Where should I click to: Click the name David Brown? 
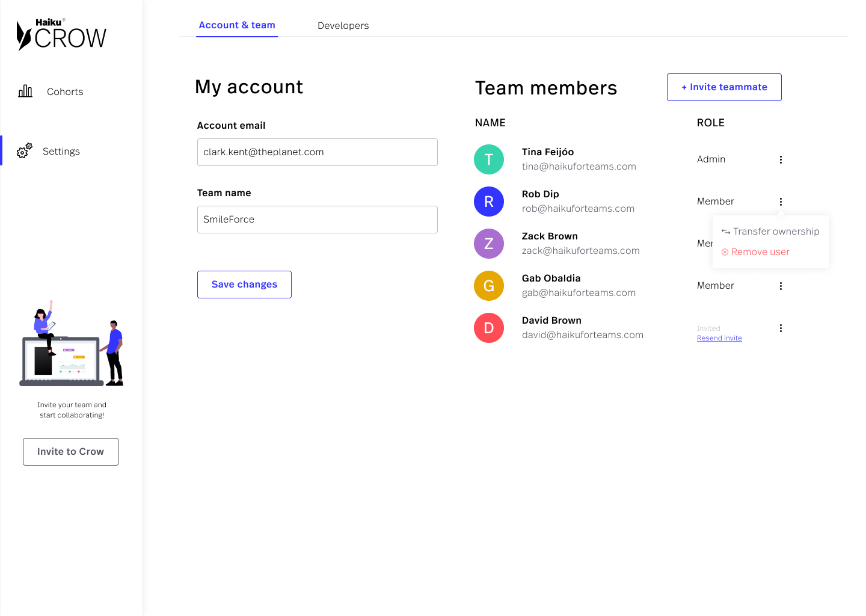(551, 321)
